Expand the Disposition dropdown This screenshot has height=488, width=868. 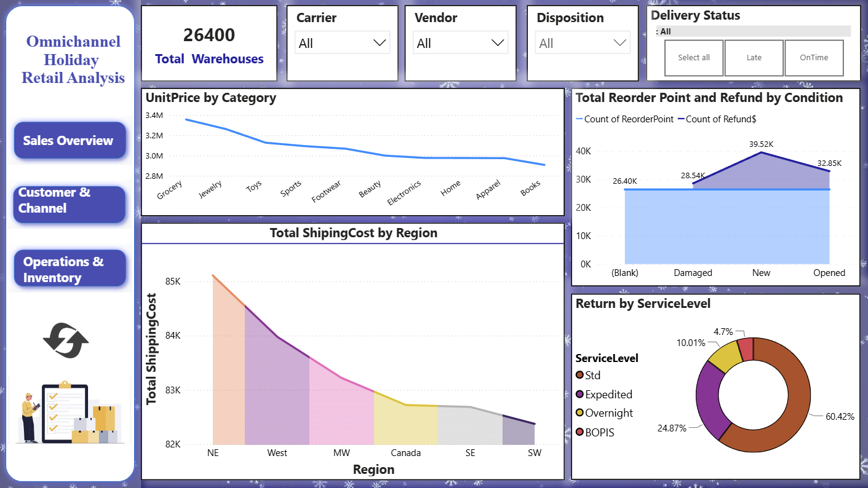tap(583, 43)
